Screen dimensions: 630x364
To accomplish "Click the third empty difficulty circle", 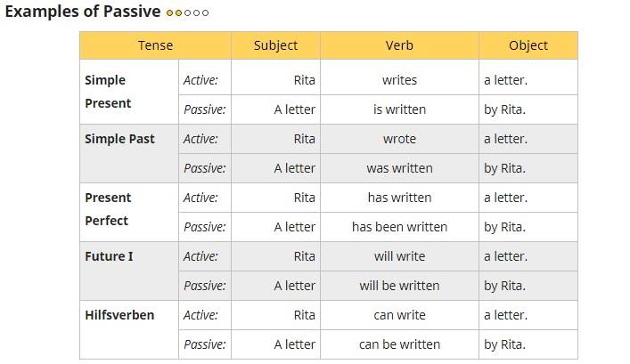I will point(187,12).
